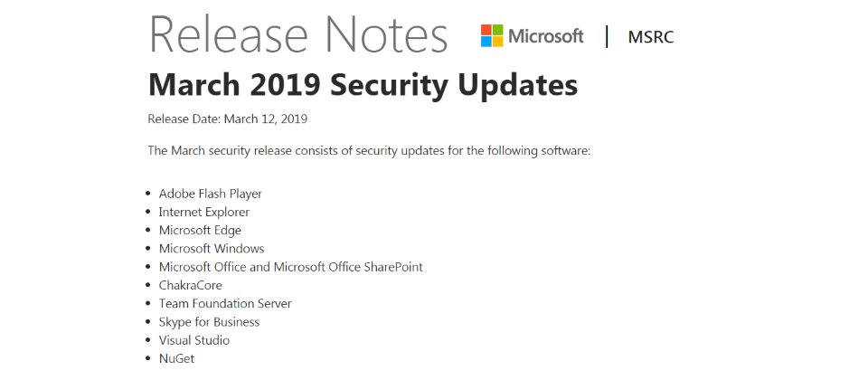
Task: Click the Visual Studio list entry
Action: point(194,340)
